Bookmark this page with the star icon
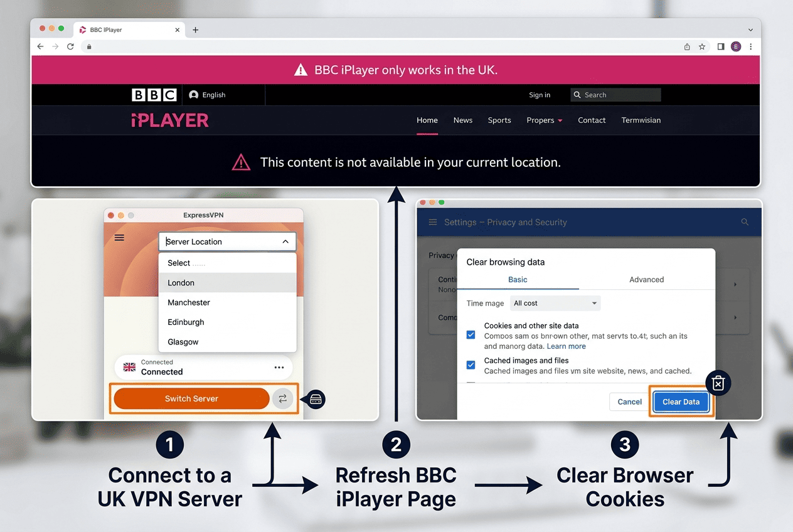Screen dimensions: 793x532 702,46
